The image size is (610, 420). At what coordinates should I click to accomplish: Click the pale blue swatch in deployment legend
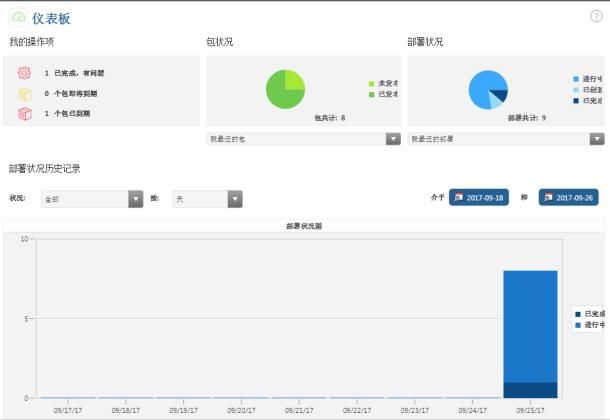pos(576,90)
